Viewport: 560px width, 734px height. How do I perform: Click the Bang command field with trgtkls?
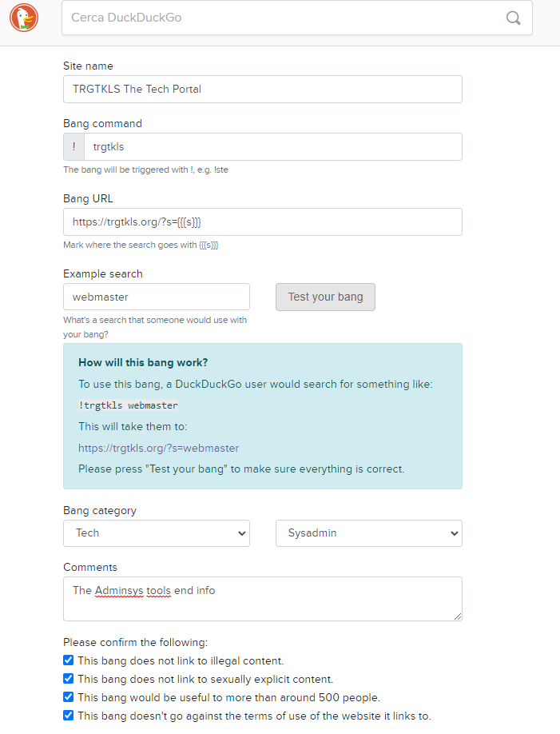pos(272,147)
